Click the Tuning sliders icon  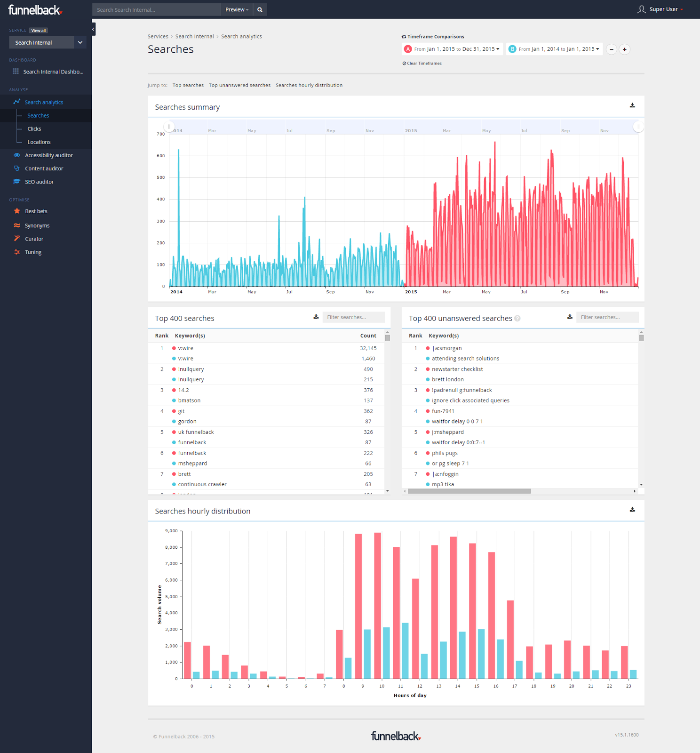17,252
